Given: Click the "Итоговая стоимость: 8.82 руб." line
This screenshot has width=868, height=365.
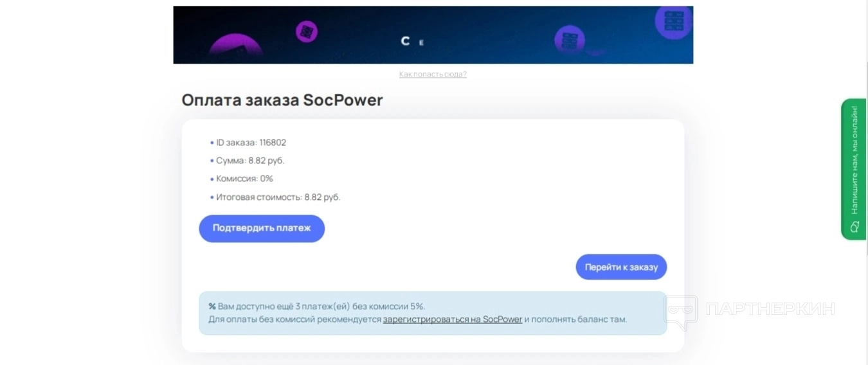Looking at the screenshot, I should [x=278, y=197].
